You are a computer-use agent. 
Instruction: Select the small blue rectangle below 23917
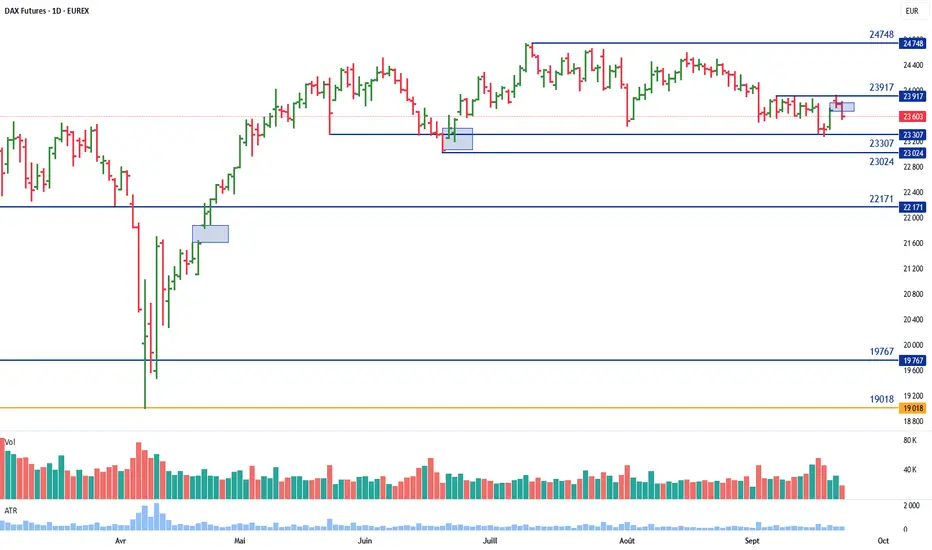tap(841, 107)
